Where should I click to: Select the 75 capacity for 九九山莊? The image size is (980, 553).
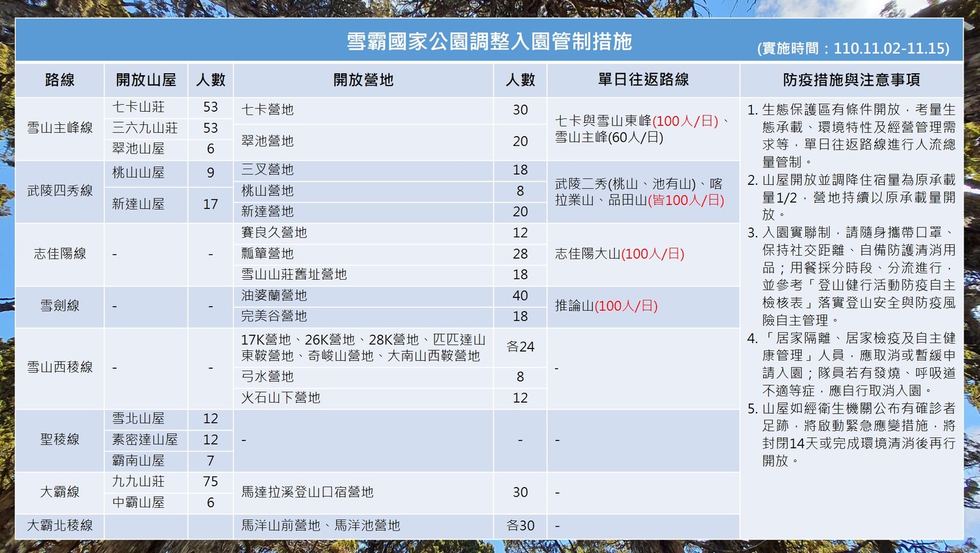(210, 482)
